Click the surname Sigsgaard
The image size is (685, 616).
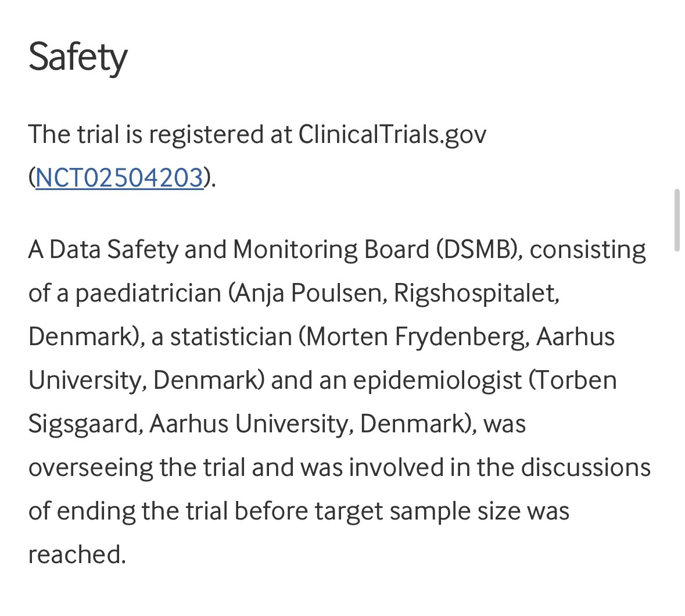[83, 424]
